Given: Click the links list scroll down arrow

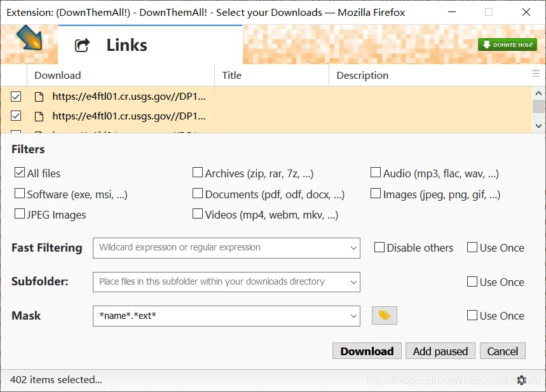Looking at the screenshot, I should pos(538,126).
